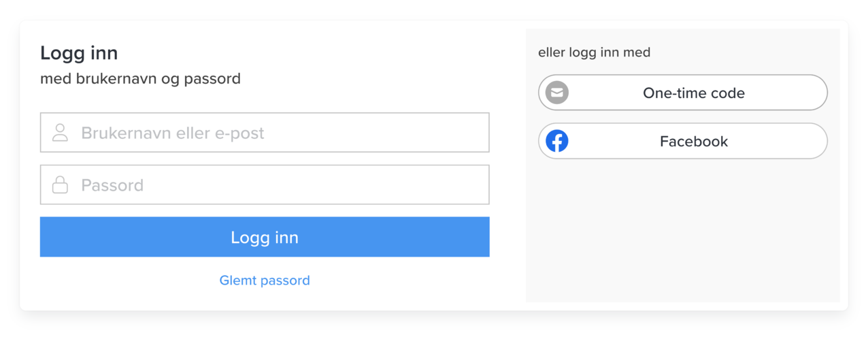
Task: Open the 'Glemt passord' link
Action: (265, 280)
